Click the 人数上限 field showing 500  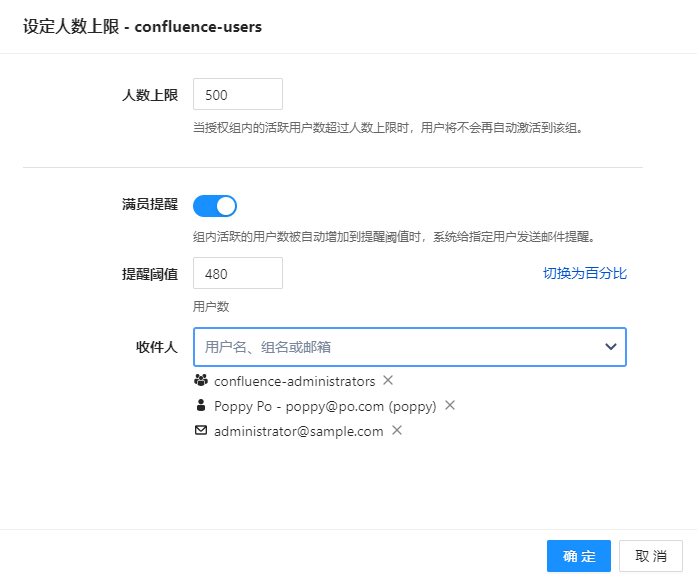(x=238, y=95)
